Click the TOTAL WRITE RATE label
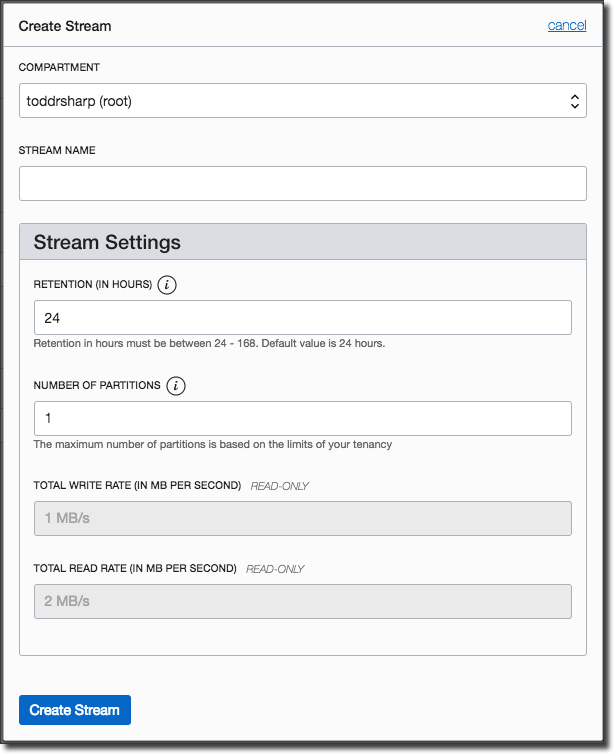This screenshot has width=614, height=754. (x=137, y=486)
